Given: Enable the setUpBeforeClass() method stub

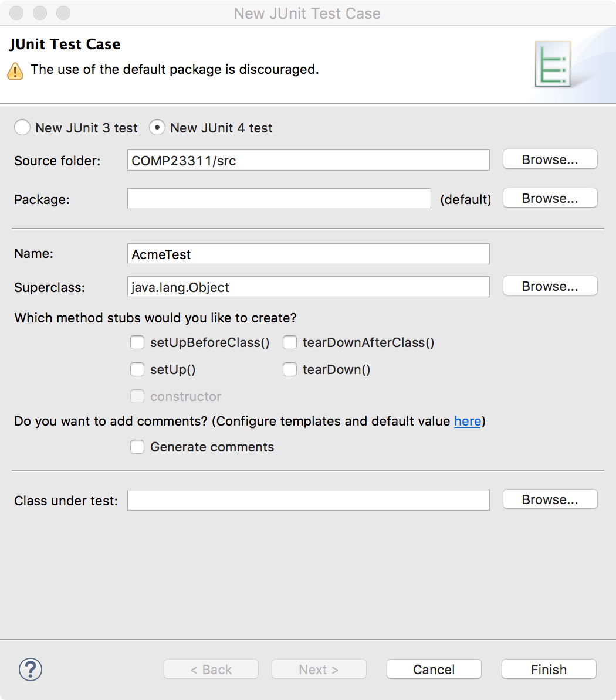Looking at the screenshot, I should (137, 343).
